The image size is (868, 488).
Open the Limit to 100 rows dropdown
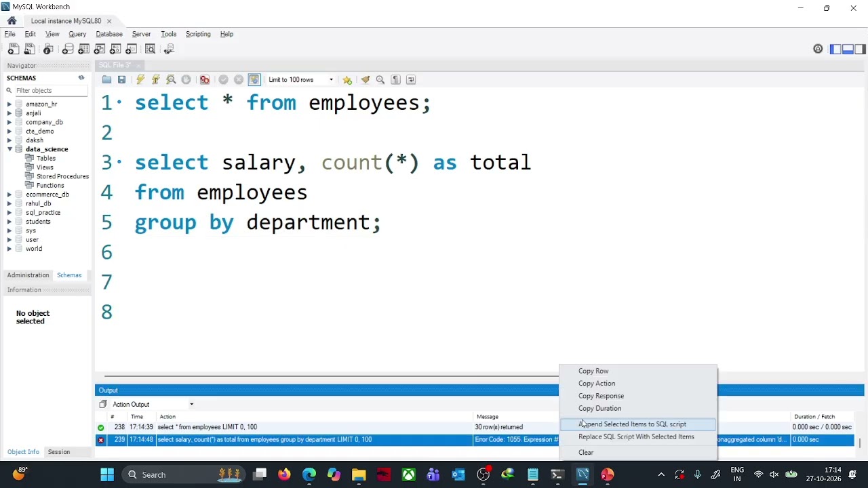pos(300,80)
